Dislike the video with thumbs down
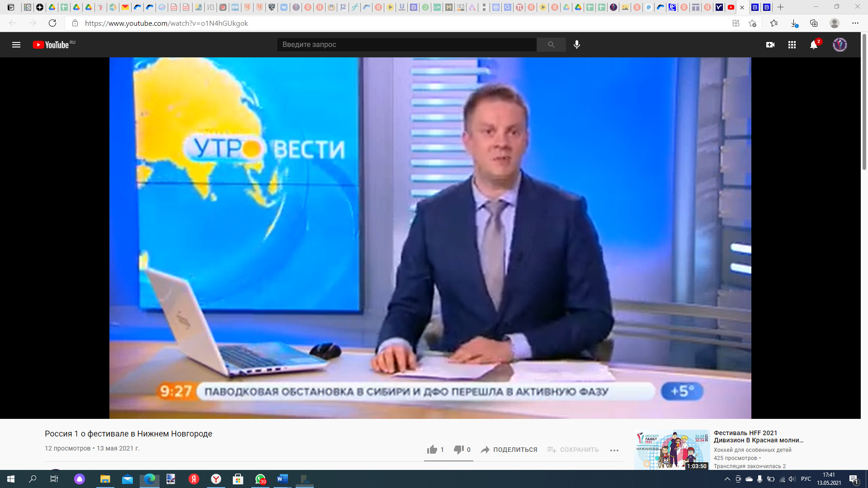The width and height of the screenshot is (868, 488). 462,450
